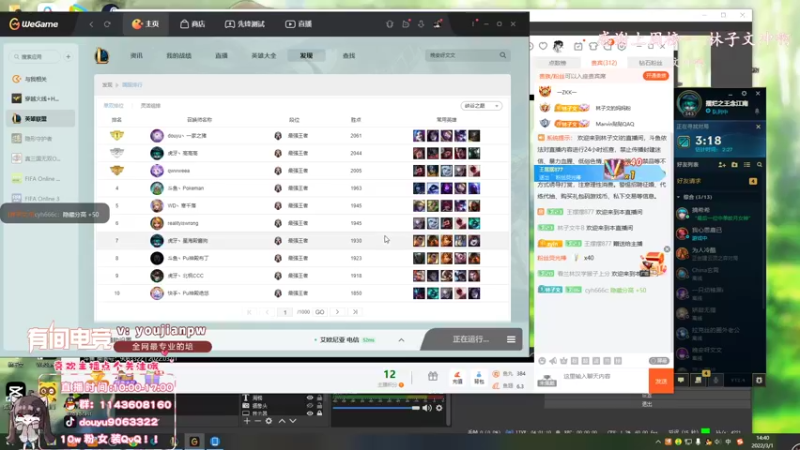Open qvnnveea player row avatar
800x450 pixels.
pyautogui.click(x=157, y=170)
